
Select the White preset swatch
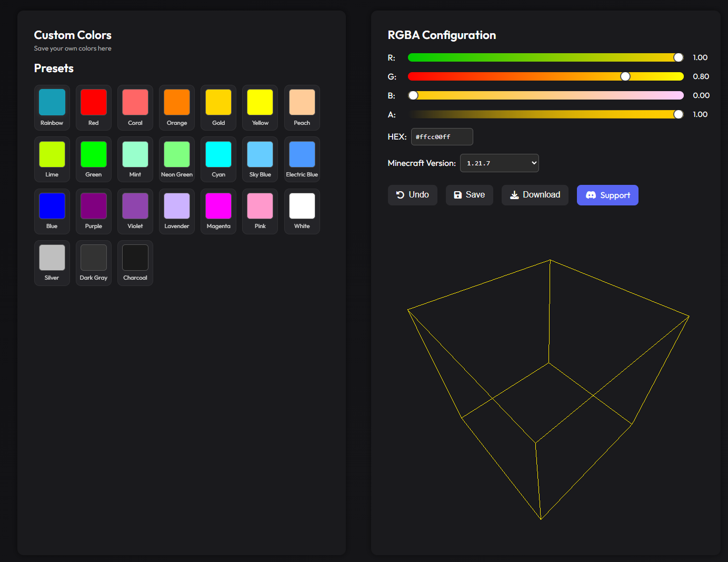point(302,205)
